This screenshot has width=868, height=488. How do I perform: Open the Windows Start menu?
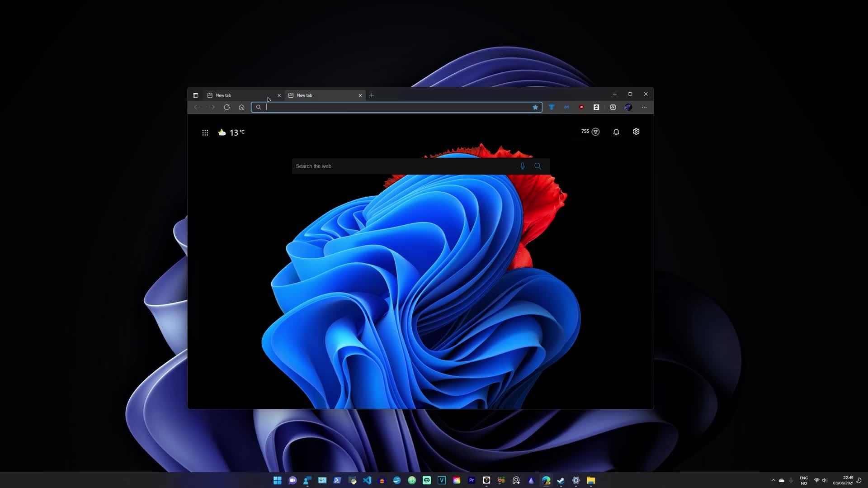278,480
